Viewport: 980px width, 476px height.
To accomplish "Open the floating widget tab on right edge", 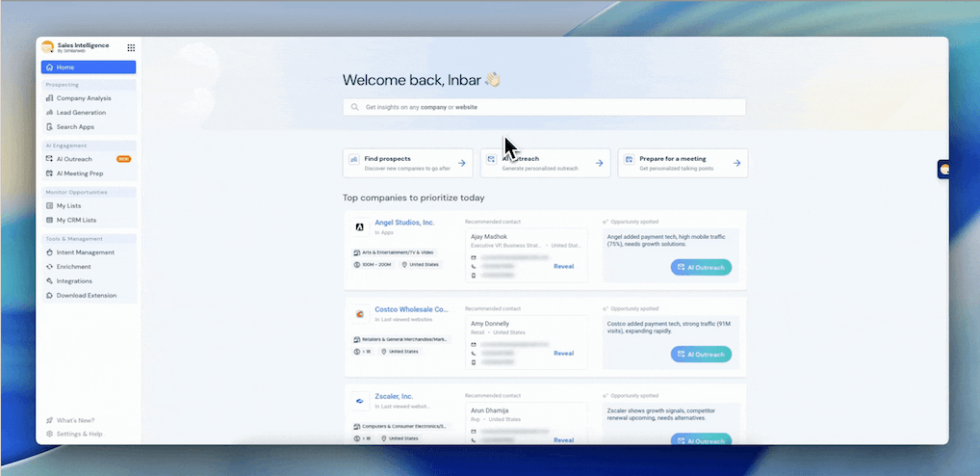I will coord(943,169).
